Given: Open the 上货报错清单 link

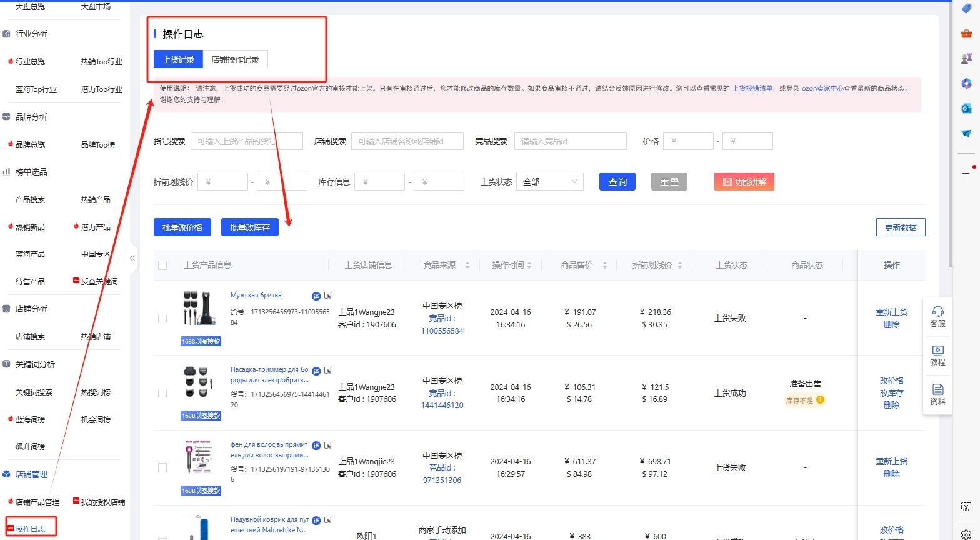Looking at the screenshot, I should (x=752, y=88).
